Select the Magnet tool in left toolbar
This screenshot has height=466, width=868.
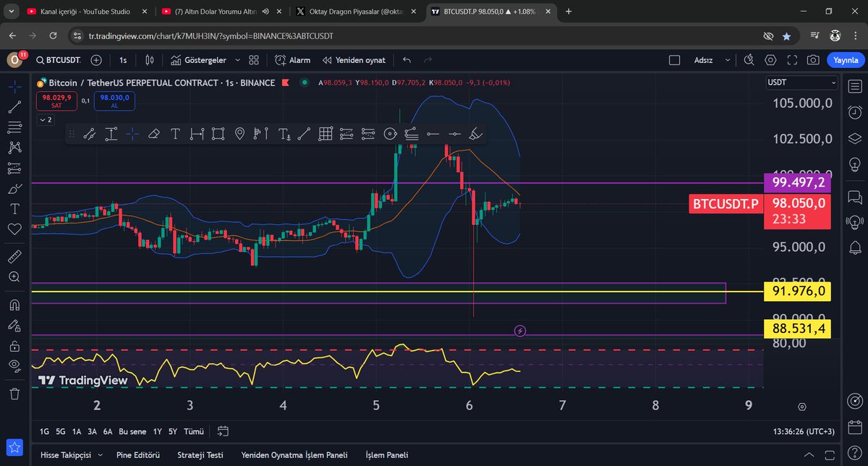click(14, 305)
